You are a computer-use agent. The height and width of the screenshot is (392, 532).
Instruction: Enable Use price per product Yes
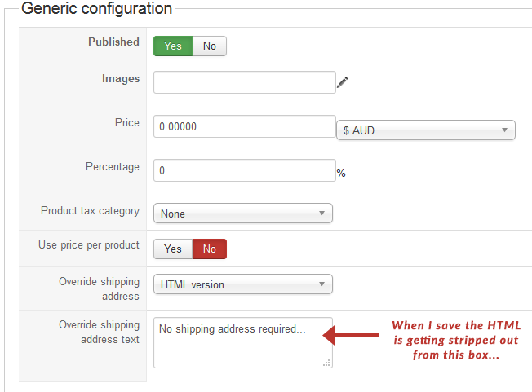pyautogui.click(x=173, y=249)
